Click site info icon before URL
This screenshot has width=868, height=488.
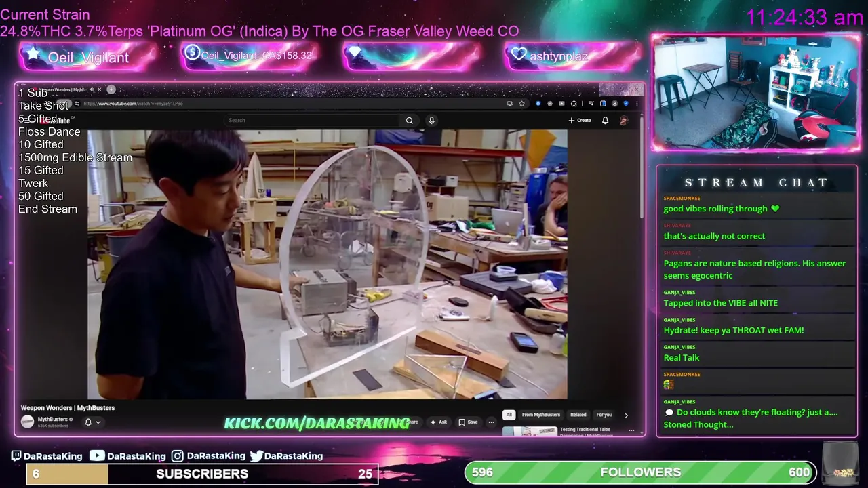[x=77, y=104]
